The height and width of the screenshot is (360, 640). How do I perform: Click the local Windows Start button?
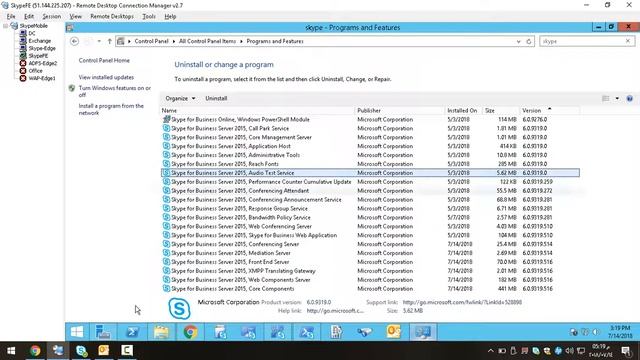(x=11, y=351)
